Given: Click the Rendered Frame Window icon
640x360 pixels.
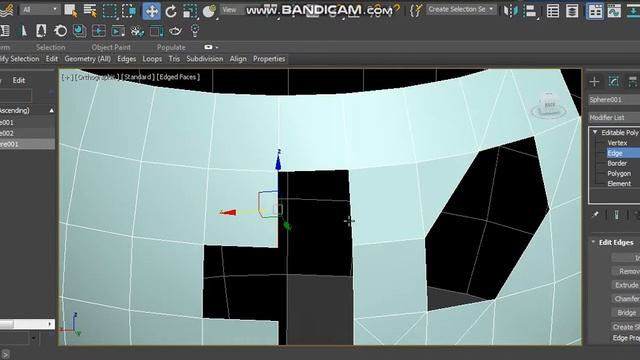Looking at the screenshot, I should point(98,31).
